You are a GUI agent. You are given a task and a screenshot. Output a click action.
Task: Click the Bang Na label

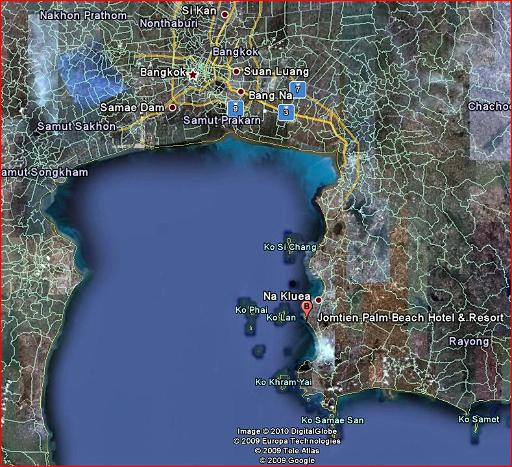point(270,95)
